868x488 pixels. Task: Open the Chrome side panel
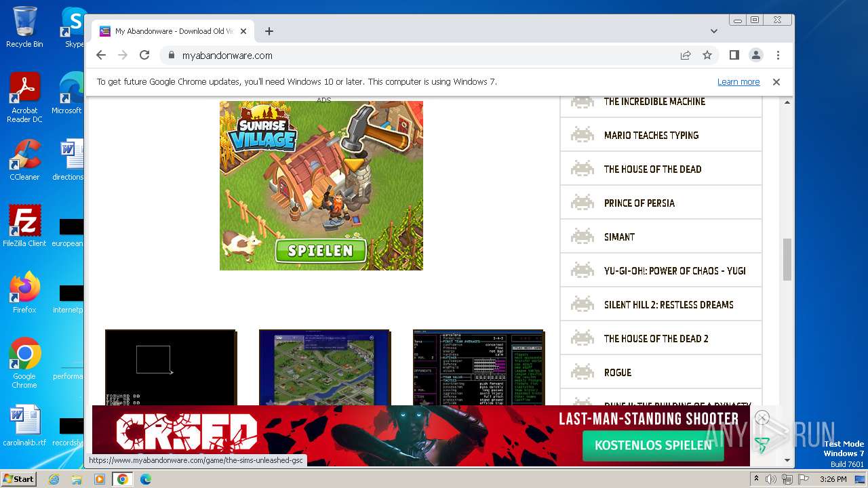click(x=734, y=56)
